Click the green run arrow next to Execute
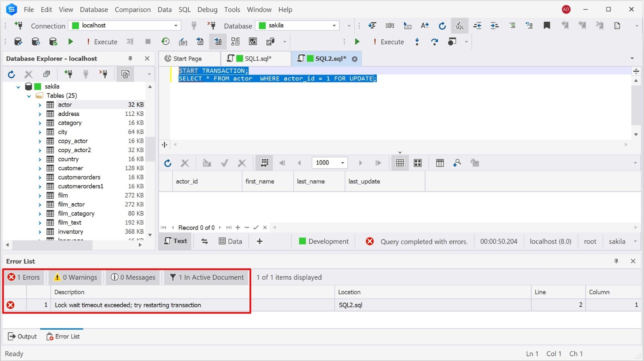Image resolution: width=644 pixels, height=361 pixels. [71, 41]
